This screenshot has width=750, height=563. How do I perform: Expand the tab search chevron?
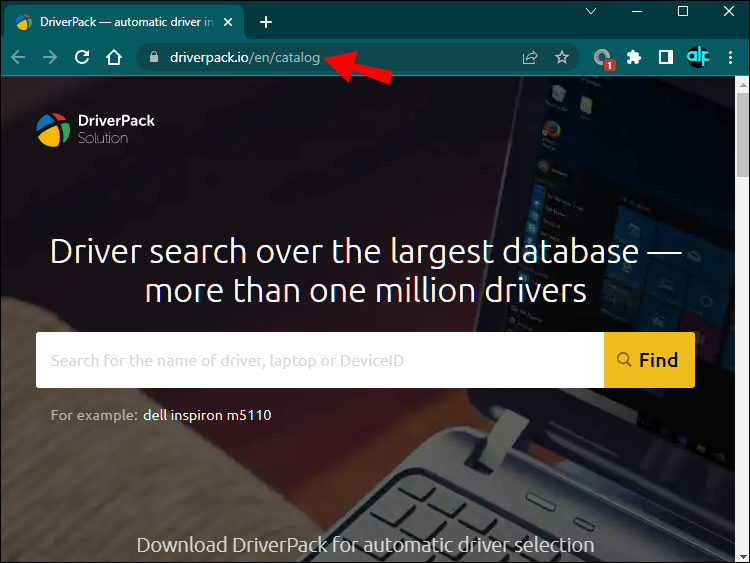coord(591,11)
